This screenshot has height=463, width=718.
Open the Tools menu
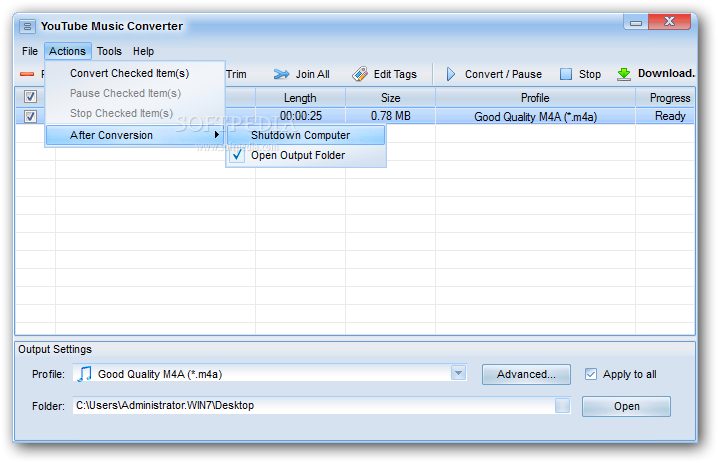pos(109,51)
